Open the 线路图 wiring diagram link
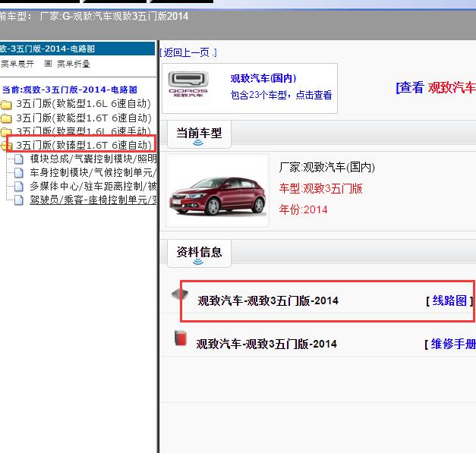Screen dimensions: 476x453 click(x=449, y=300)
